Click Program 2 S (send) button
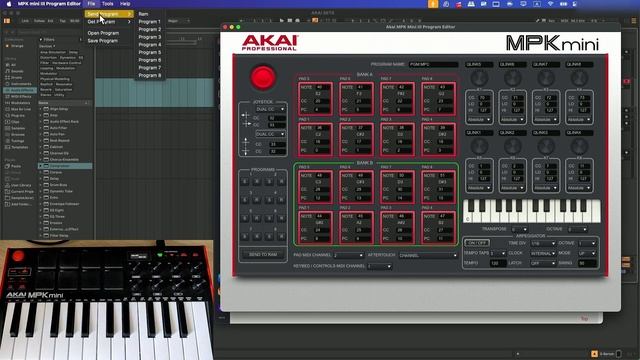640x360 pixels. (x=269, y=181)
